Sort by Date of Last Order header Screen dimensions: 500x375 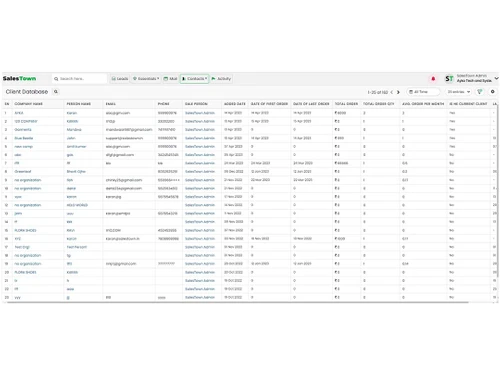click(x=311, y=104)
